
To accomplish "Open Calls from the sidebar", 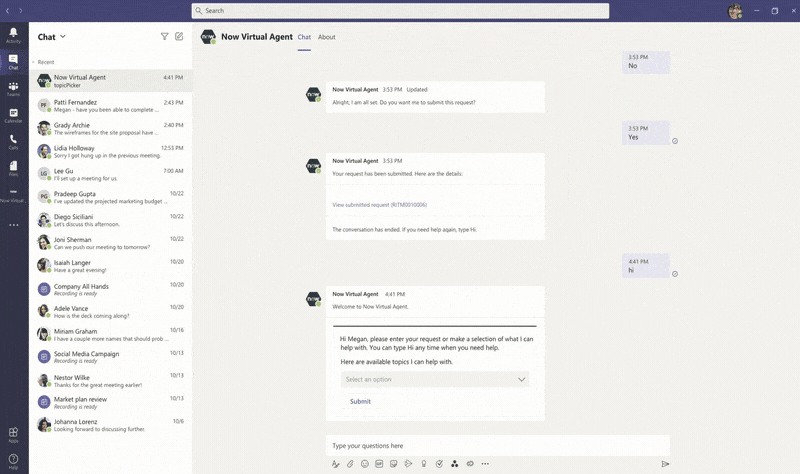I will tap(13, 141).
